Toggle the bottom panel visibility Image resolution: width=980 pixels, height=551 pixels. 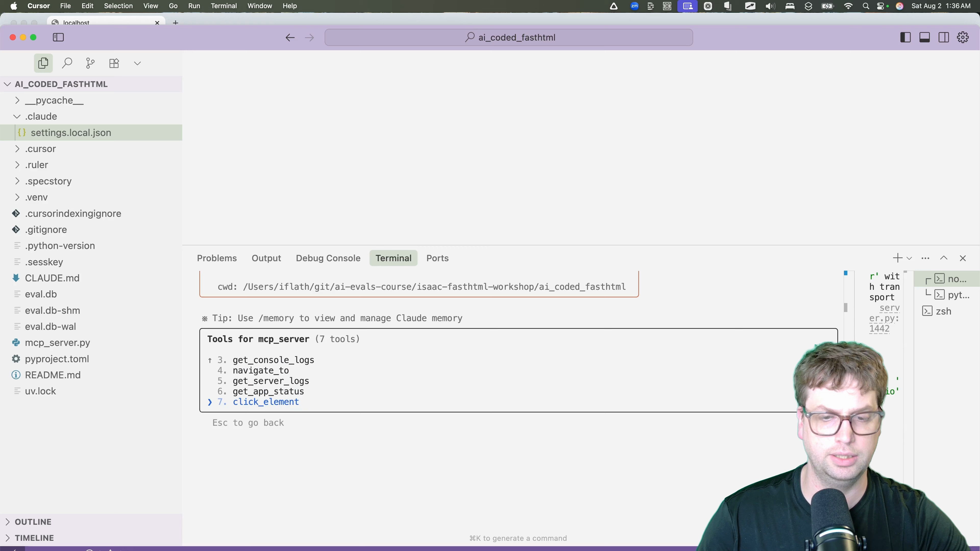click(x=924, y=37)
